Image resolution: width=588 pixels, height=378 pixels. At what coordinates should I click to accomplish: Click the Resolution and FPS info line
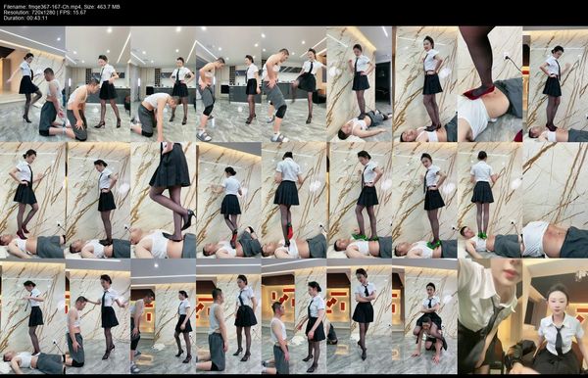(45, 12)
